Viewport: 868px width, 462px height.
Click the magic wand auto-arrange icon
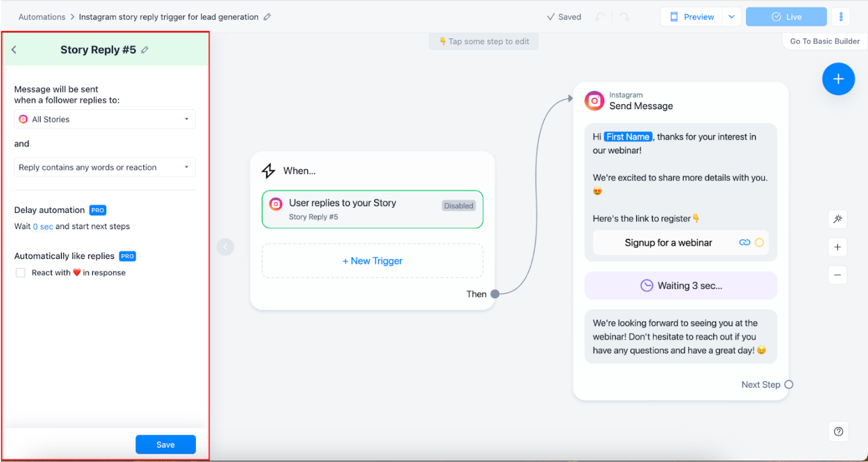click(x=837, y=219)
